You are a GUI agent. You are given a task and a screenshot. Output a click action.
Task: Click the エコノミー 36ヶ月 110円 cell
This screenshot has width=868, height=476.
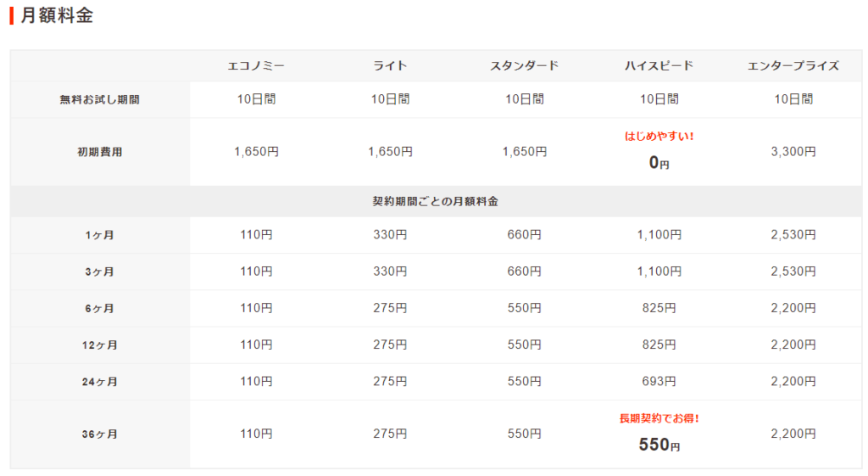click(x=256, y=434)
